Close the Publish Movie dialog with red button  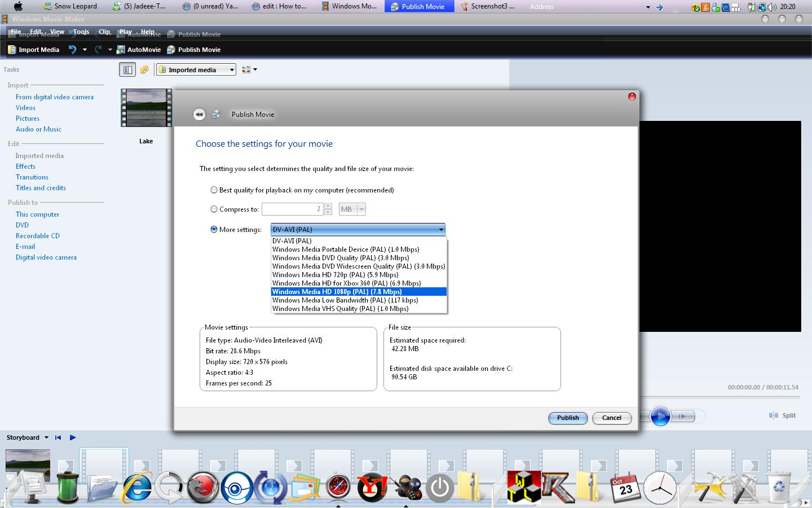click(x=632, y=97)
